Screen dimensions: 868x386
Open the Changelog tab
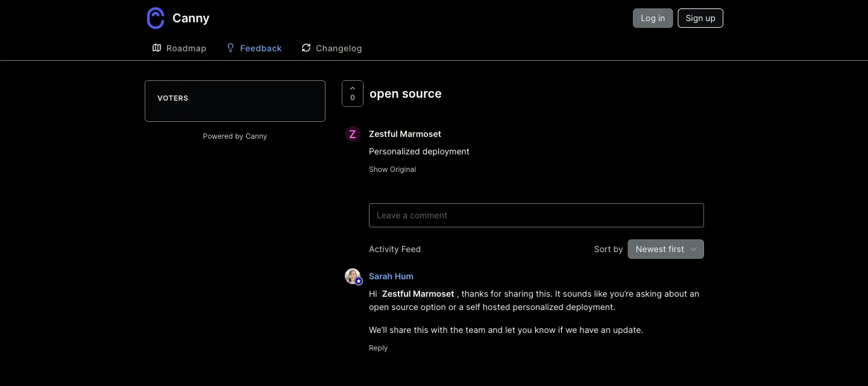[332, 48]
